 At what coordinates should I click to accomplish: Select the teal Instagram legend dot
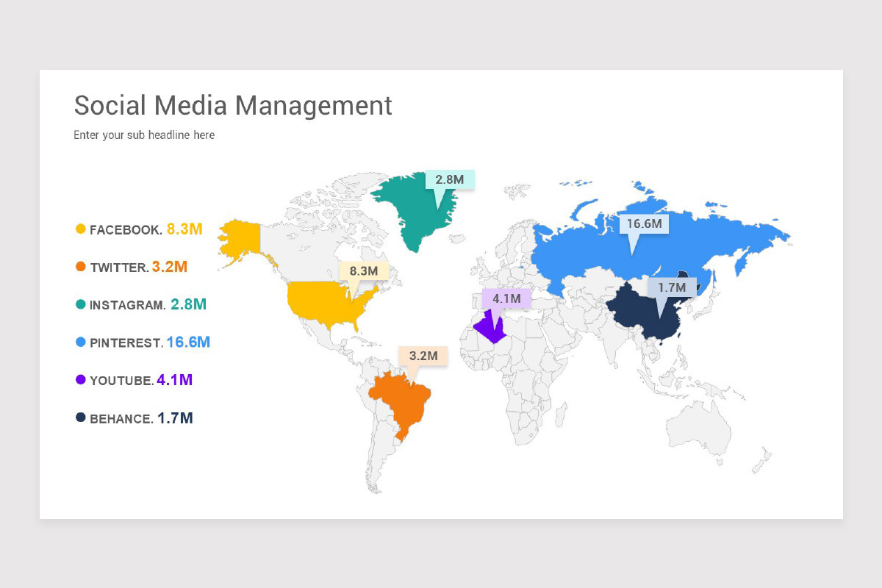(81, 304)
